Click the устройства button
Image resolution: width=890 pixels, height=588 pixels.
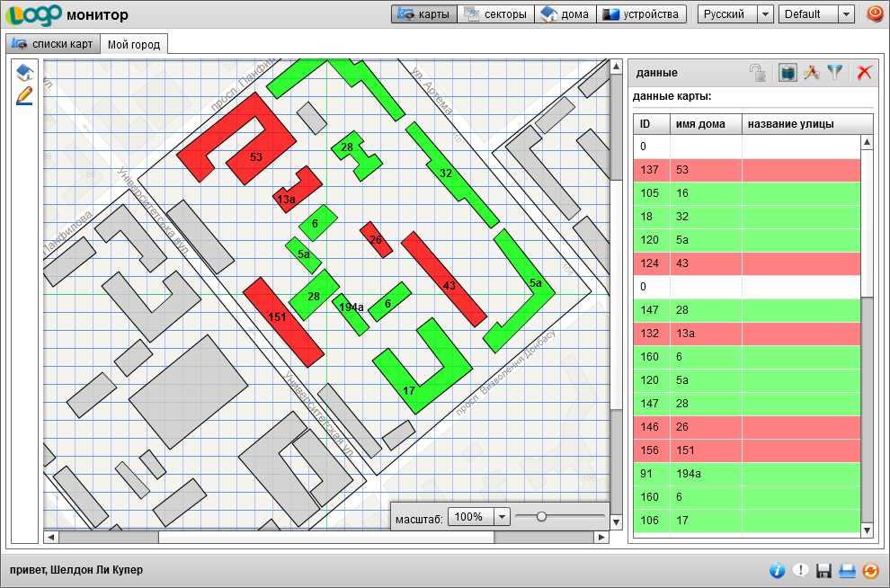tap(641, 14)
